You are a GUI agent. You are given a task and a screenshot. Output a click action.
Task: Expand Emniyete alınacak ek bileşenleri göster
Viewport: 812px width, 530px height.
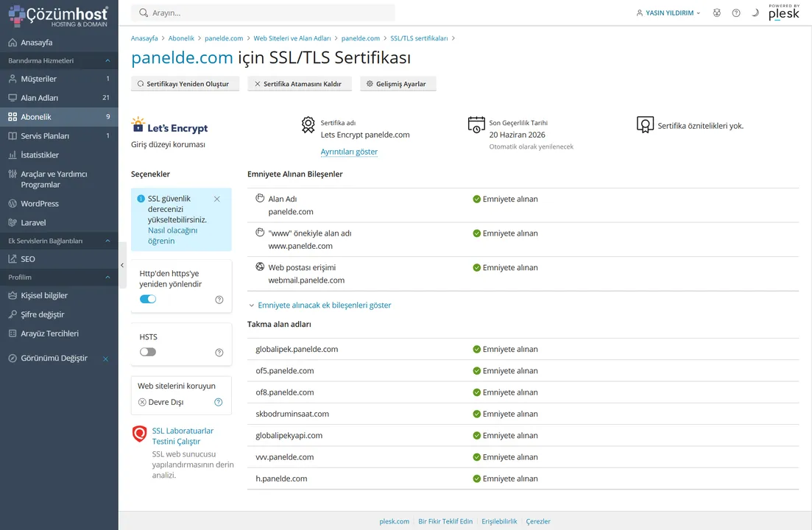coord(319,305)
